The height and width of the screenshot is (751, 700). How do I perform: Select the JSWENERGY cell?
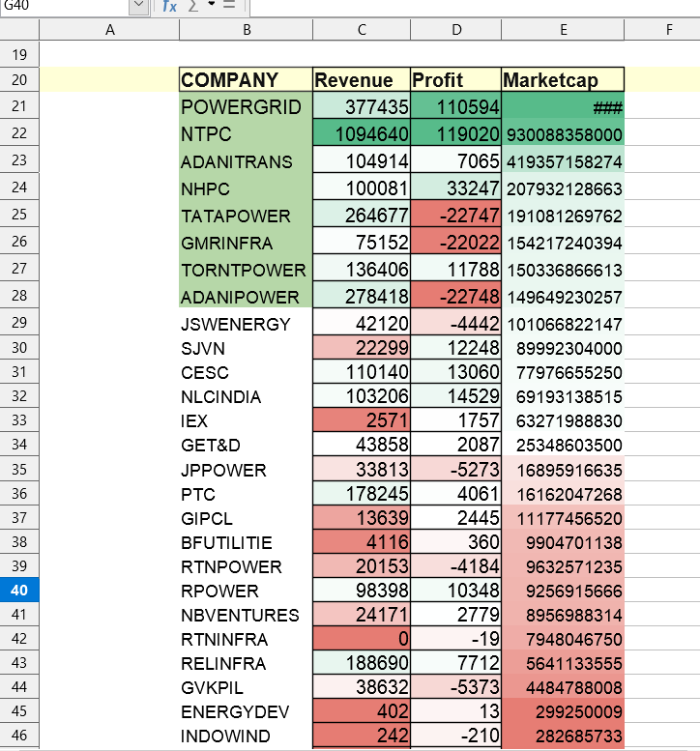pyautogui.click(x=246, y=322)
